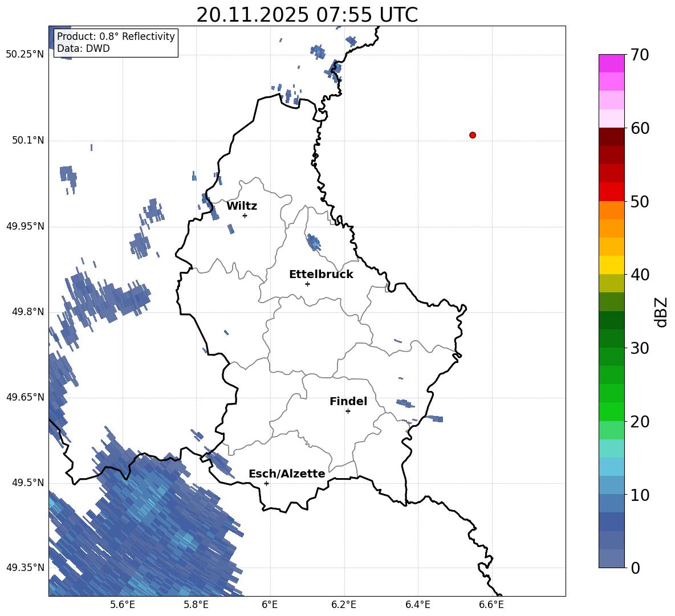The image size is (675, 616).
Task: Click the 6°E longitude label
Action: tap(270, 605)
